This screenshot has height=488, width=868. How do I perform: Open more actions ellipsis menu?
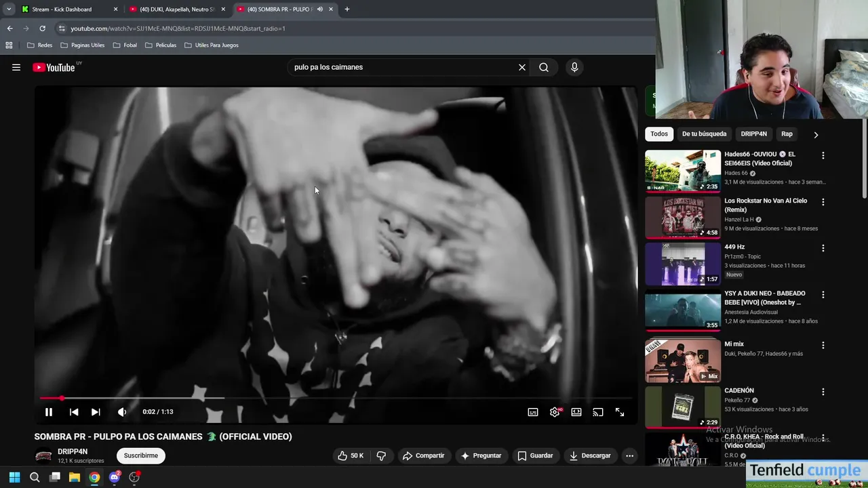pos(629,455)
